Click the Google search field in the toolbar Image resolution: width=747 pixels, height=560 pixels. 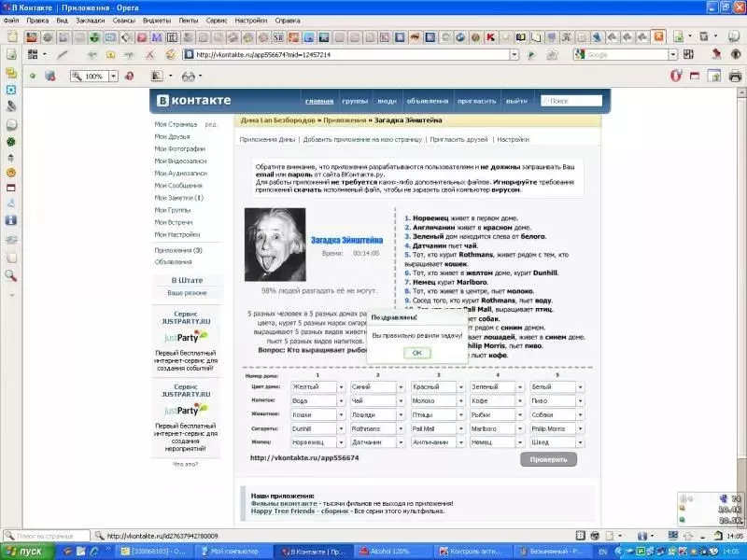(x=626, y=55)
